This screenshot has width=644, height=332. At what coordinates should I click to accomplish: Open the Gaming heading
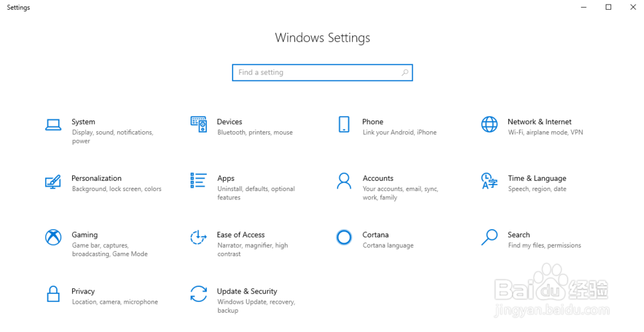(x=84, y=235)
